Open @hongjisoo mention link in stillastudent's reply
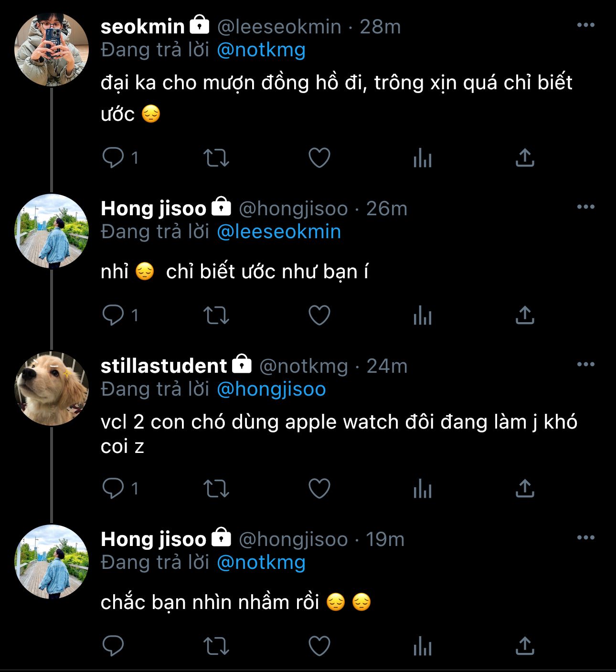Image resolution: width=616 pixels, height=672 pixels. (x=271, y=389)
